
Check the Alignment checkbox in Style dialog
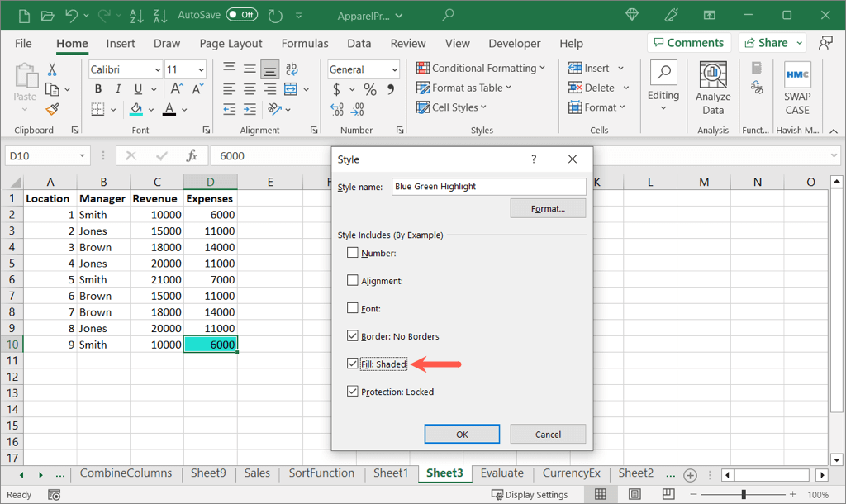click(x=353, y=281)
